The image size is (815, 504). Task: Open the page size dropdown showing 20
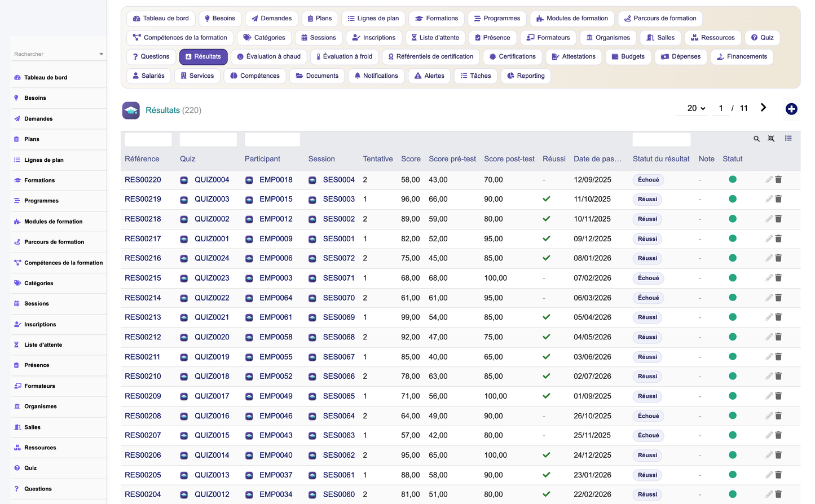click(x=697, y=108)
